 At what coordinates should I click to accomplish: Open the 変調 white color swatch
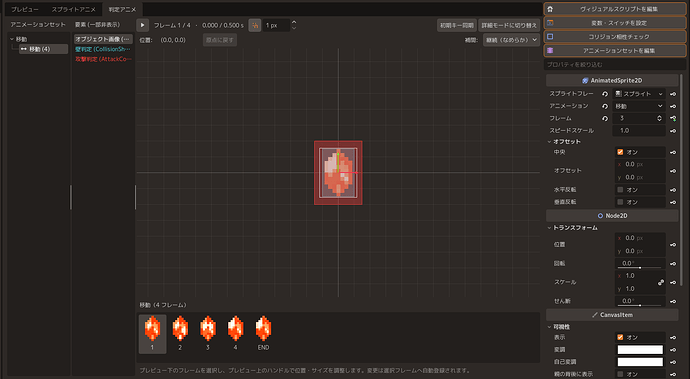click(x=640, y=350)
